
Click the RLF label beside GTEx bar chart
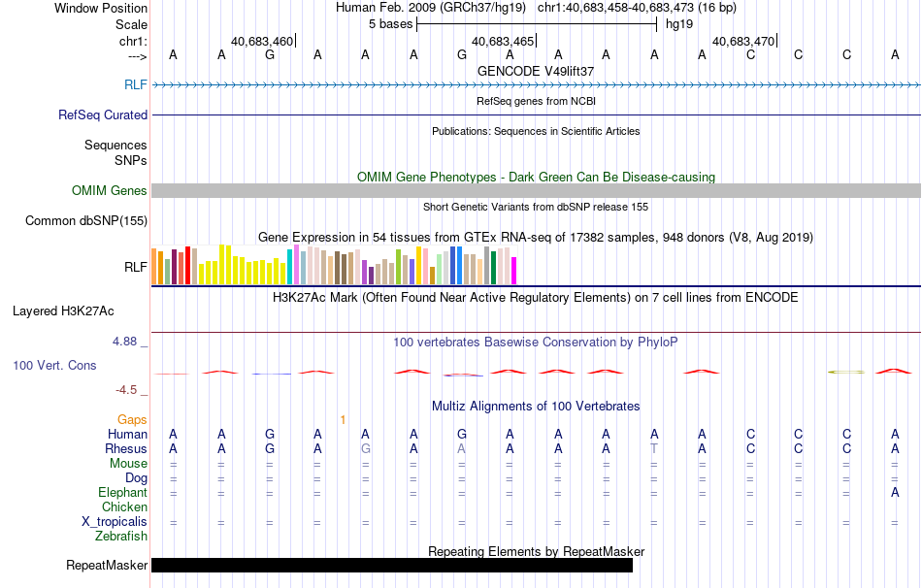(135, 267)
